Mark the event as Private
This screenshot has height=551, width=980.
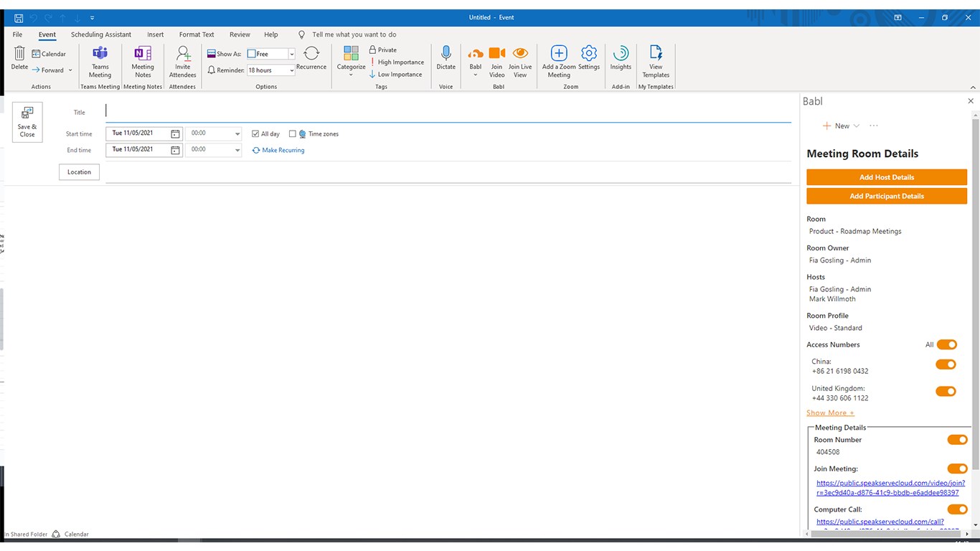point(383,50)
